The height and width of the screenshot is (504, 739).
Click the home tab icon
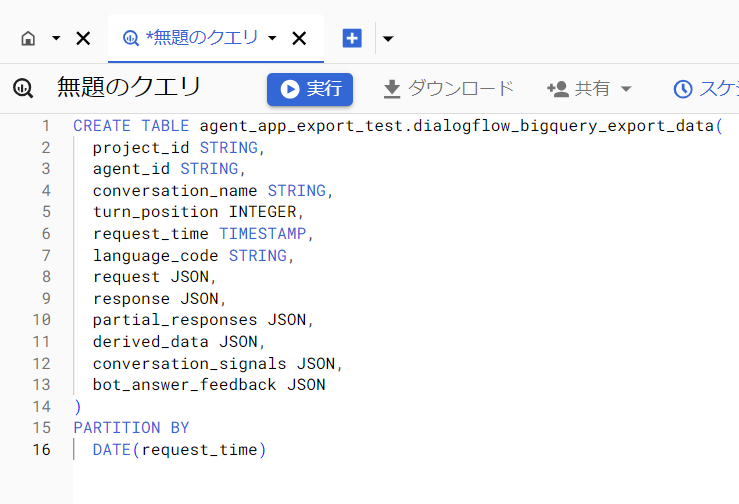coord(28,39)
